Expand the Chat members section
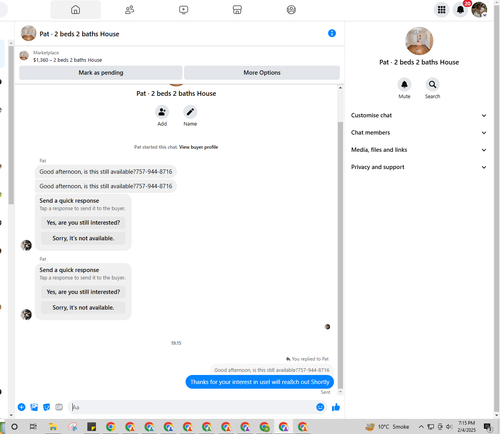 (419, 133)
